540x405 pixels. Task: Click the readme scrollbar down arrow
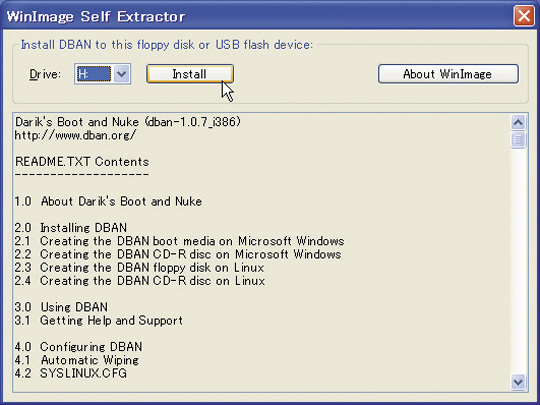pyautogui.click(x=518, y=382)
